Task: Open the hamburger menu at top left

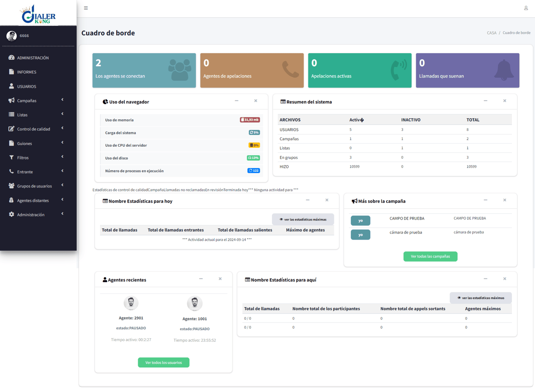Action: (x=86, y=8)
